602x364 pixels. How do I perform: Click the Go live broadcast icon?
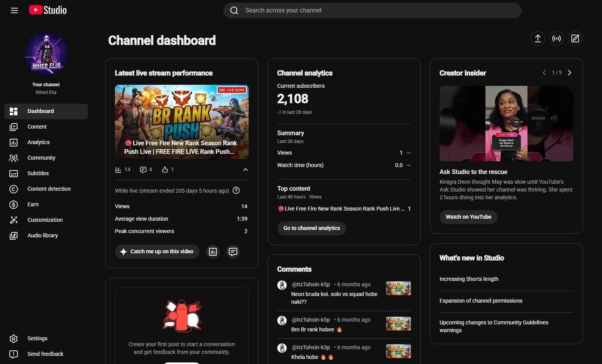pos(557,38)
